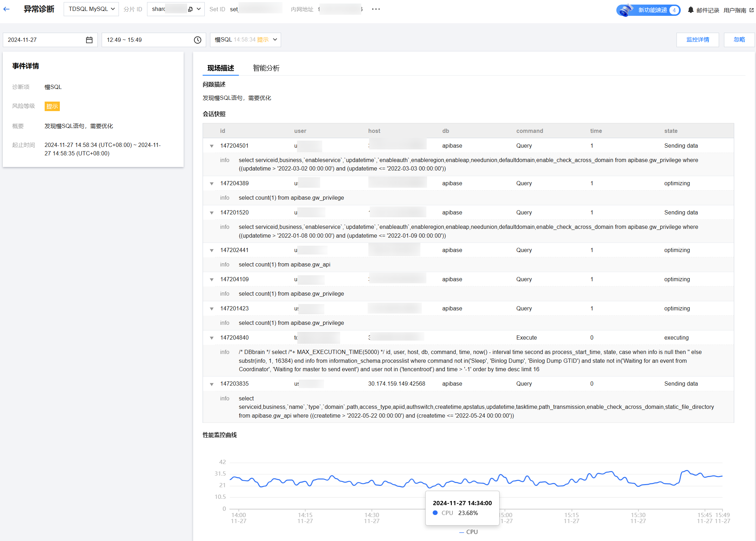Switch to the 智能分析 tab
The image size is (756, 541).
pos(266,68)
